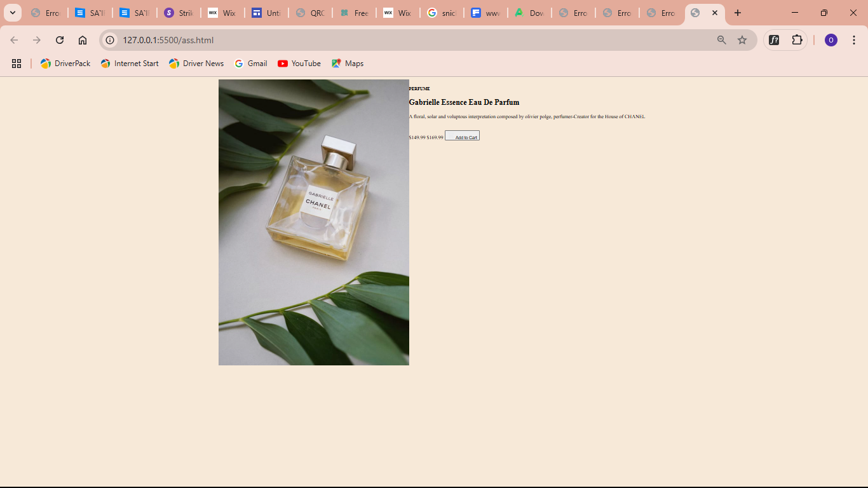The width and height of the screenshot is (868, 488).
Task: Open the Gmail bookmark
Action: click(x=250, y=64)
